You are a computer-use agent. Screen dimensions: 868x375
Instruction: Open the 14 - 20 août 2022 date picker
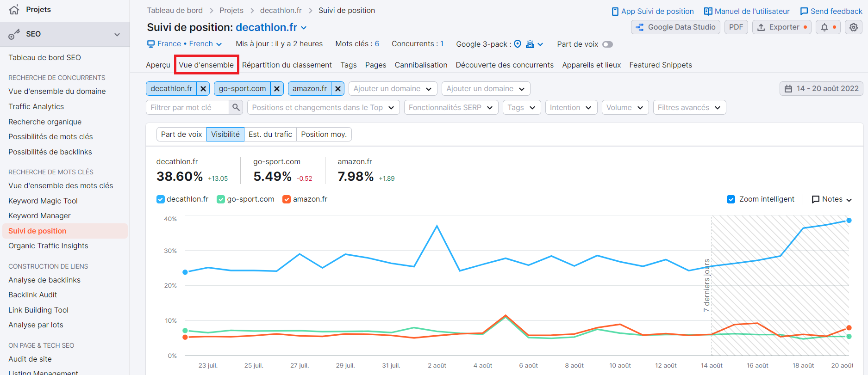coord(821,89)
